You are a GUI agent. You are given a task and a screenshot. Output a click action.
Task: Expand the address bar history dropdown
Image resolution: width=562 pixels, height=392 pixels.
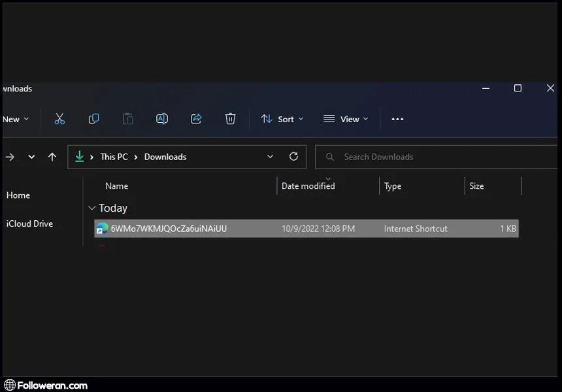pyautogui.click(x=271, y=157)
